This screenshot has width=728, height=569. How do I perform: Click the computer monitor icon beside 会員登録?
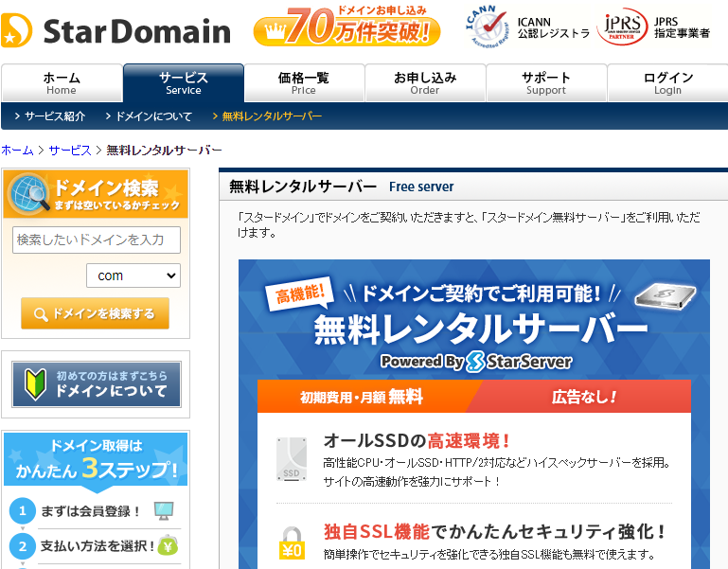pos(164,511)
